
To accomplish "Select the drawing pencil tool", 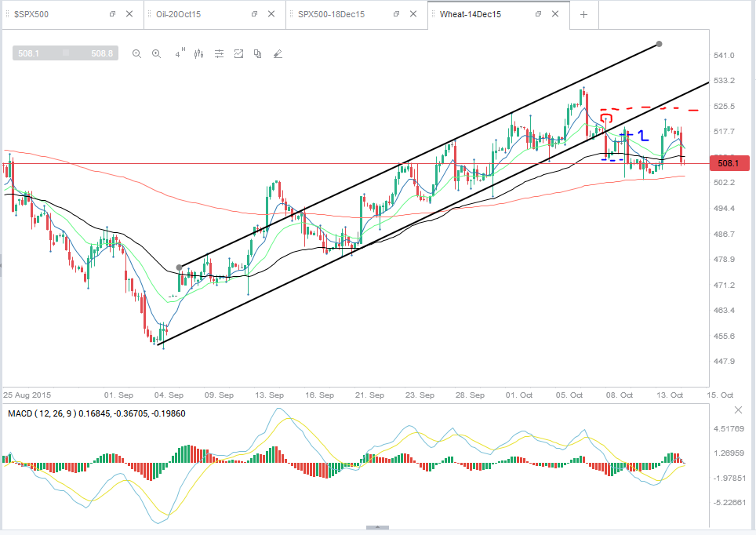I will (x=278, y=54).
